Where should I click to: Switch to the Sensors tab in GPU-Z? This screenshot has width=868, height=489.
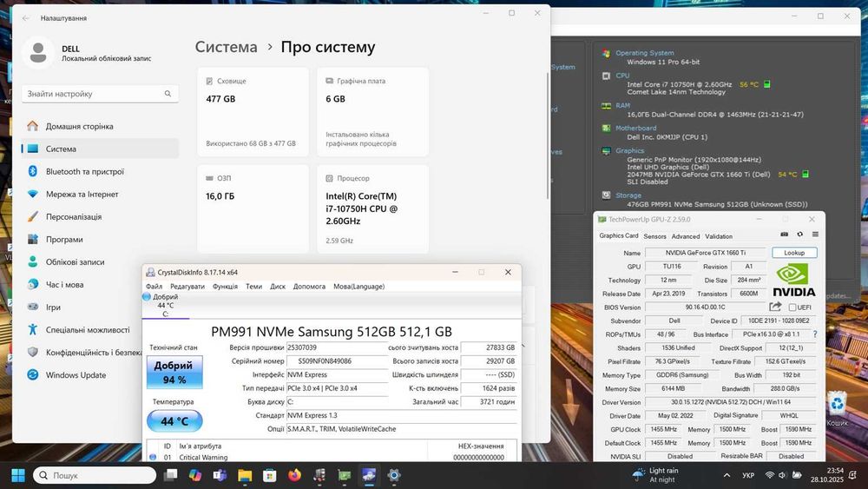point(654,236)
